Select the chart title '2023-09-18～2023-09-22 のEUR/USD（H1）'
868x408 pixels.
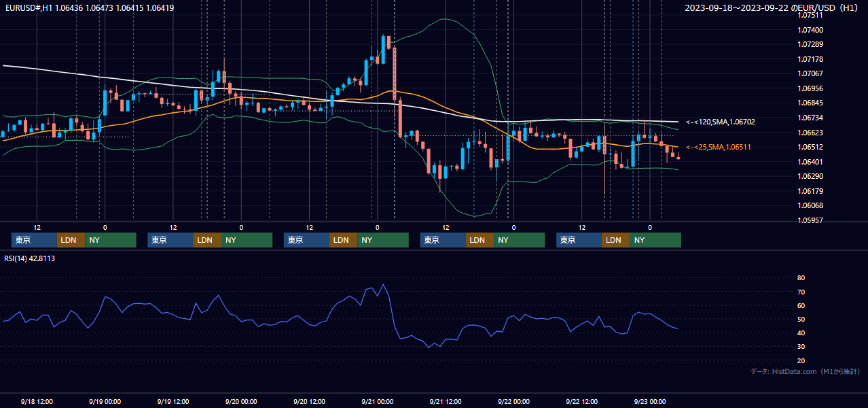point(773,7)
